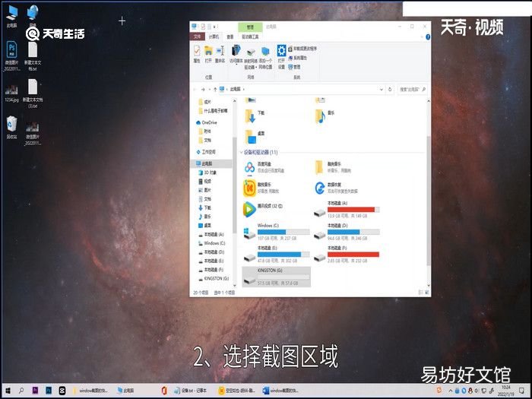Select the KINGSTON (G:) drive in the main pane
The image size is (532, 399).
[x=276, y=277]
